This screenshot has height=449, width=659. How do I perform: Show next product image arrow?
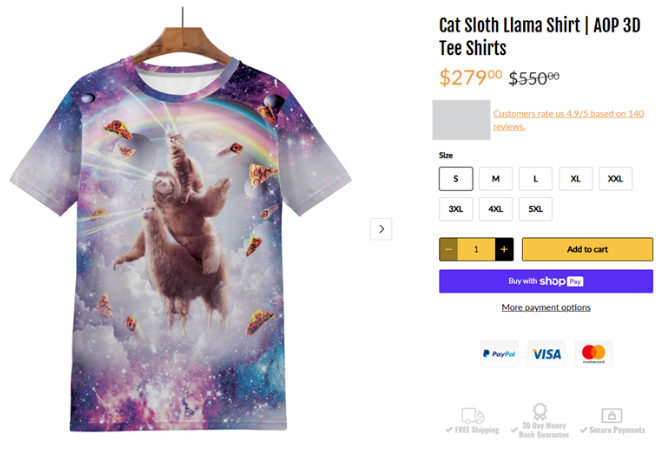click(381, 229)
